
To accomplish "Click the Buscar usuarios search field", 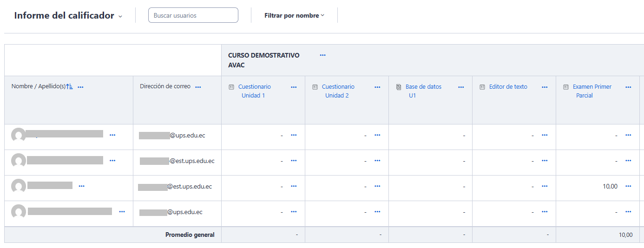I will pos(193,15).
